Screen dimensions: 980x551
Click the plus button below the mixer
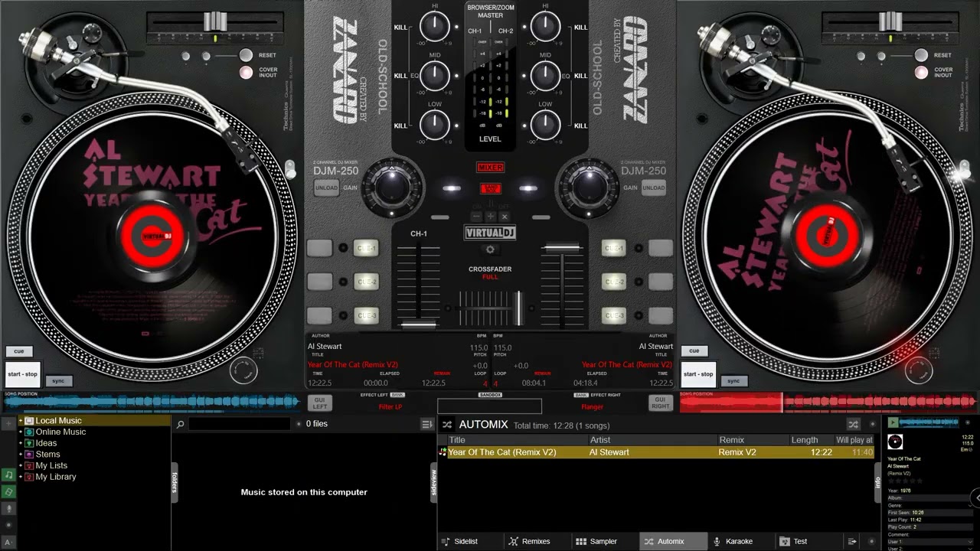tap(489, 217)
